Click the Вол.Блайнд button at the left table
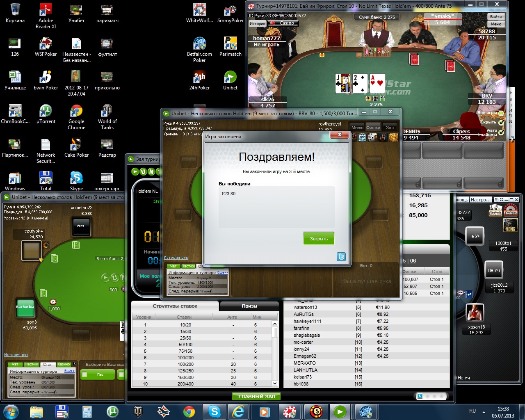 click(25, 307)
